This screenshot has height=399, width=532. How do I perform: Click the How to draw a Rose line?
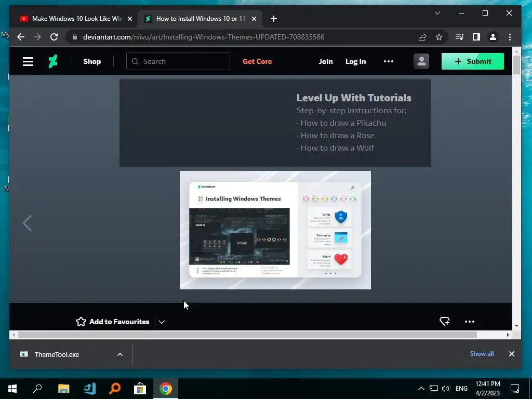click(x=336, y=136)
